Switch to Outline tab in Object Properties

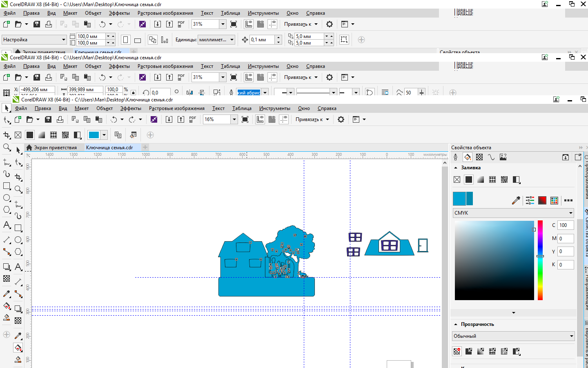[456, 157]
